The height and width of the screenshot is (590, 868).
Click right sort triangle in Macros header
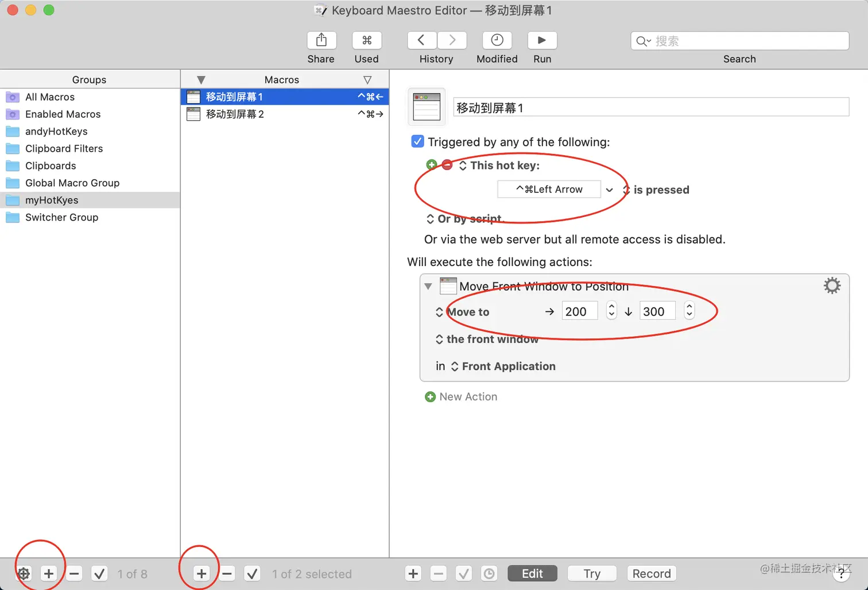tap(367, 80)
